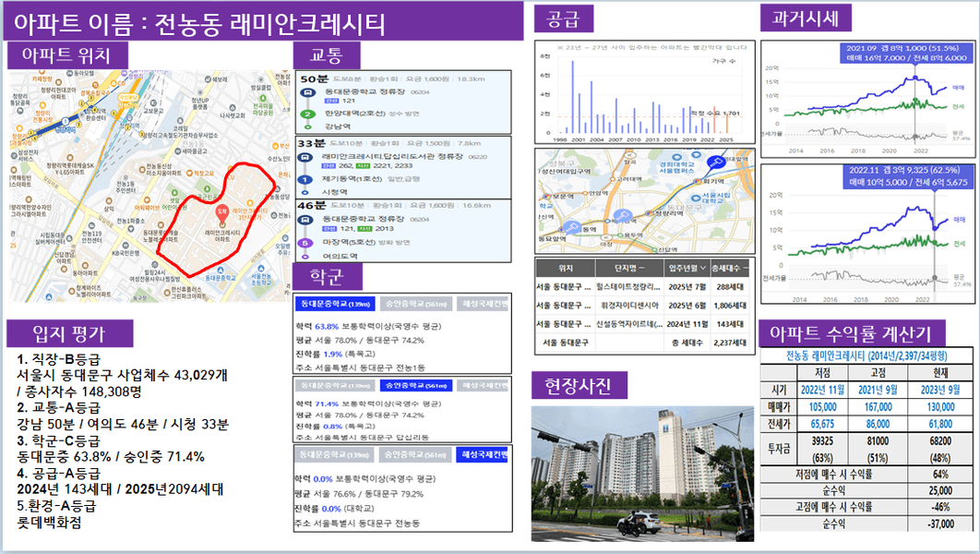980x554 pixels.
Task: Click the 총세대수 column sort control
Action: pos(746,269)
